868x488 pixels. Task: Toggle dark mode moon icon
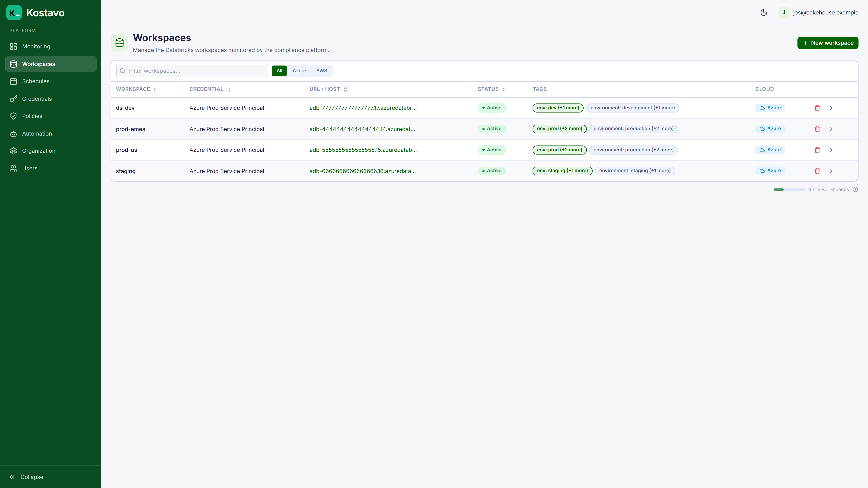coord(764,12)
